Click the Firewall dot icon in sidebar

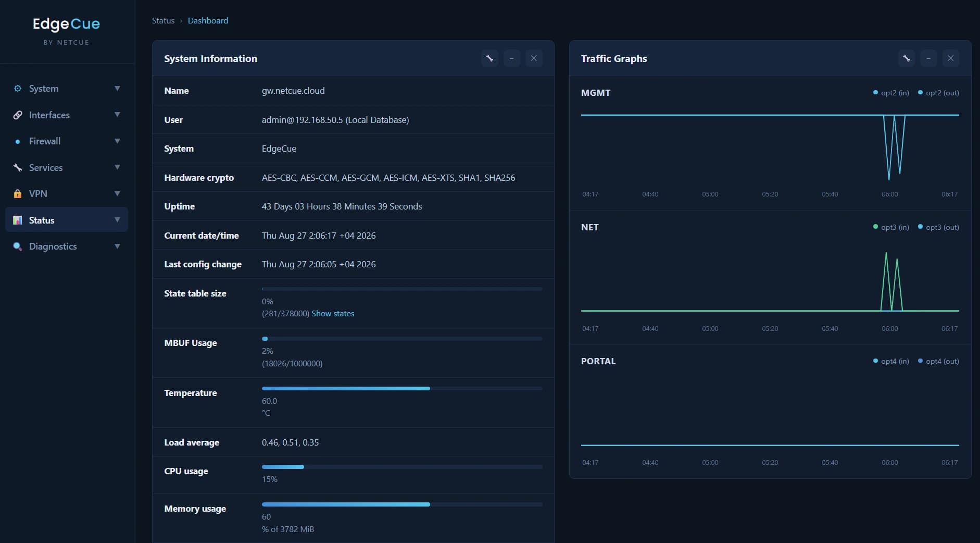pyautogui.click(x=18, y=141)
